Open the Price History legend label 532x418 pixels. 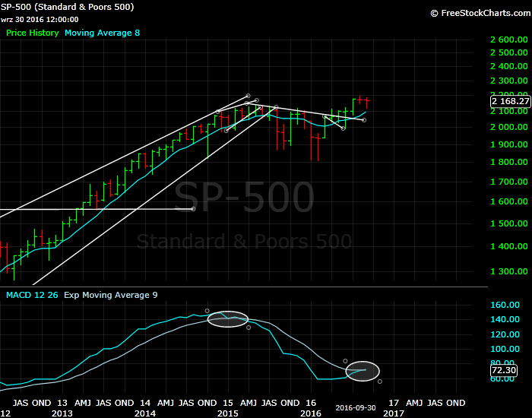[x=33, y=33]
